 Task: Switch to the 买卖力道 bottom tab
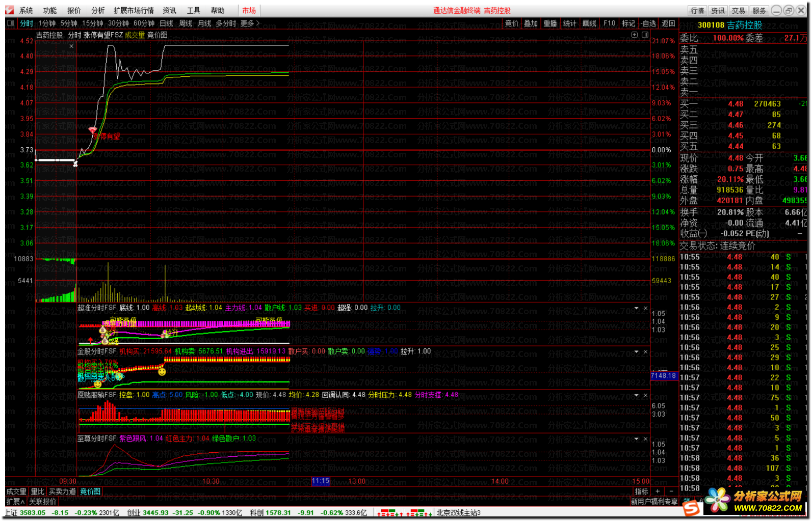coord(62,491)
